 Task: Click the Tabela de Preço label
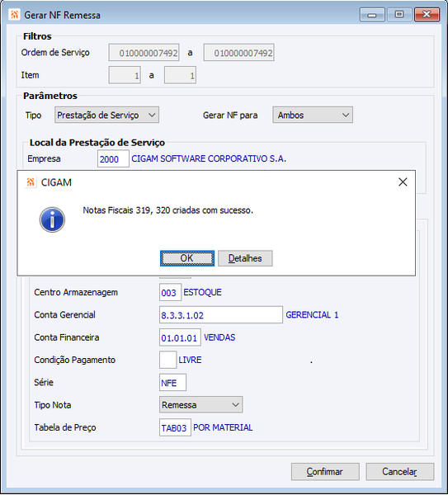[x=65, y=427]
